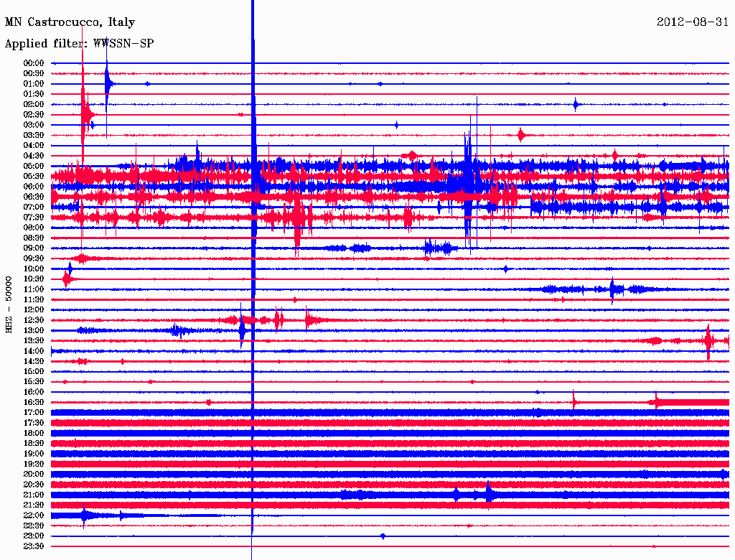Pick the 04:30 time label
Image resolution: width=735 pixels, height=560 pixels.
tap(34, 156)
